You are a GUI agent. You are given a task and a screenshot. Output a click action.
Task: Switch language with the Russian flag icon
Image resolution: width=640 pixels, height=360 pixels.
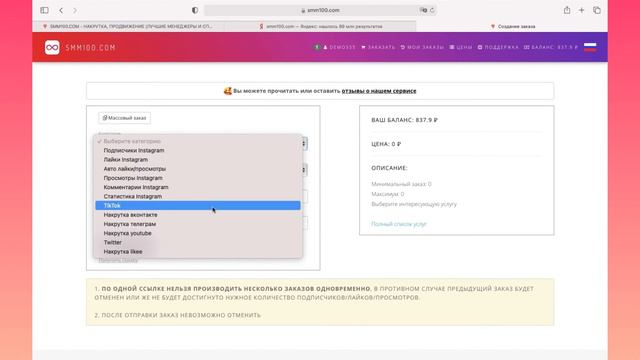(x=590, y=47)
